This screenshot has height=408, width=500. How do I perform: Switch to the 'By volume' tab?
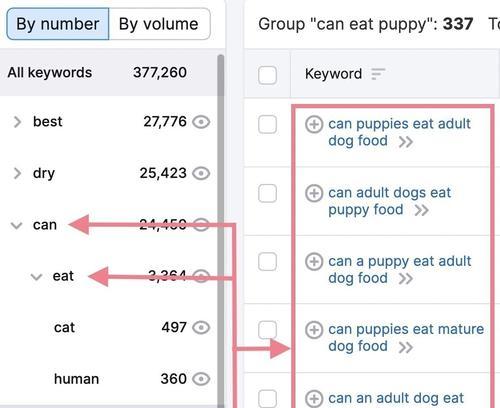[x=159, y=24]
